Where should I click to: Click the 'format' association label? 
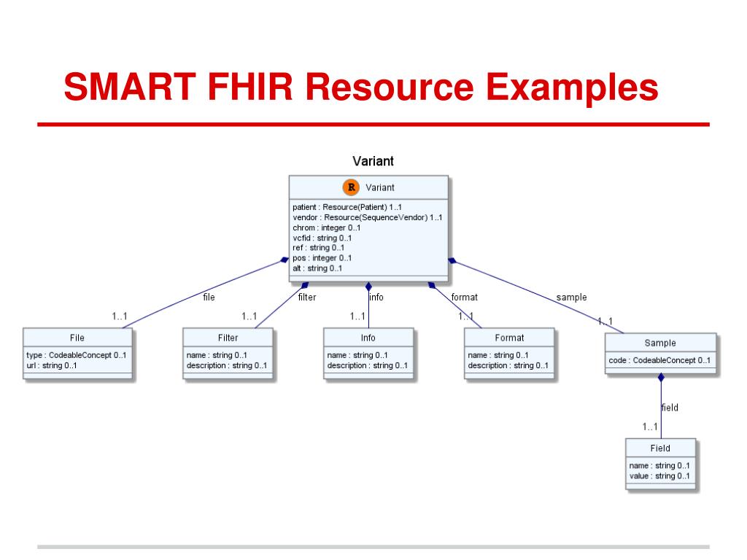click(464, 297)
